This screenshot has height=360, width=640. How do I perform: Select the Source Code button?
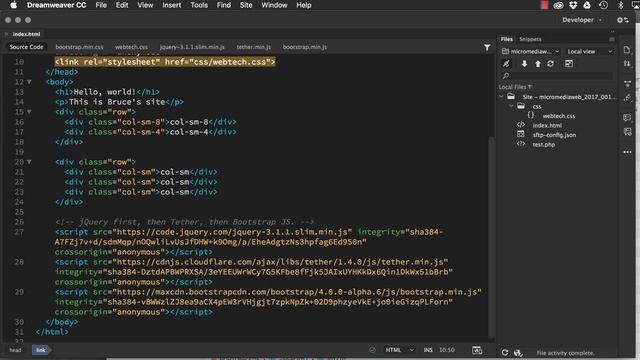26,47
